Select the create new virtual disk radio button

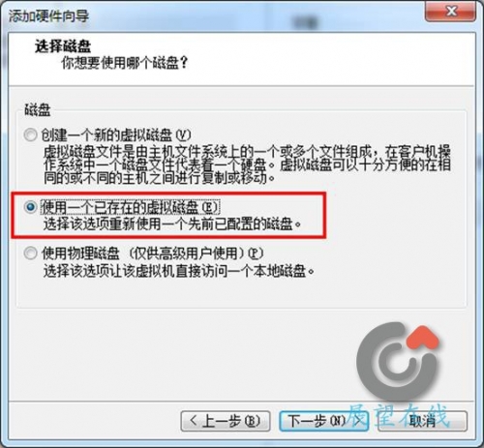(30, 134)
